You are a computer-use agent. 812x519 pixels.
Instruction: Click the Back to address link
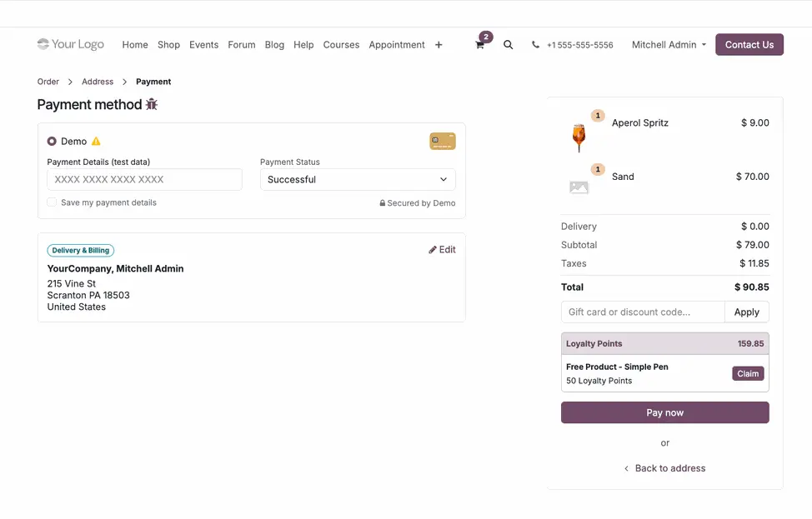pos(664,468)
